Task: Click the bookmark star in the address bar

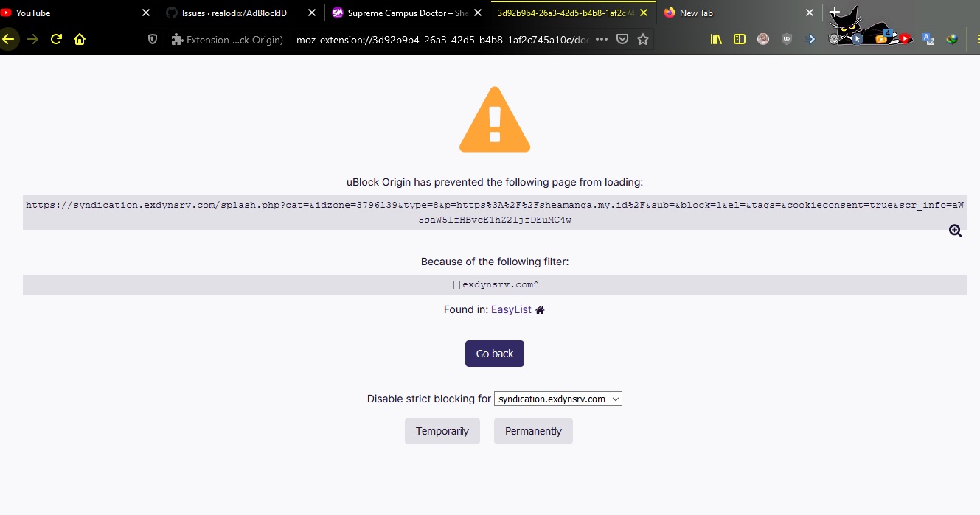Action: (x=642, y=39)
